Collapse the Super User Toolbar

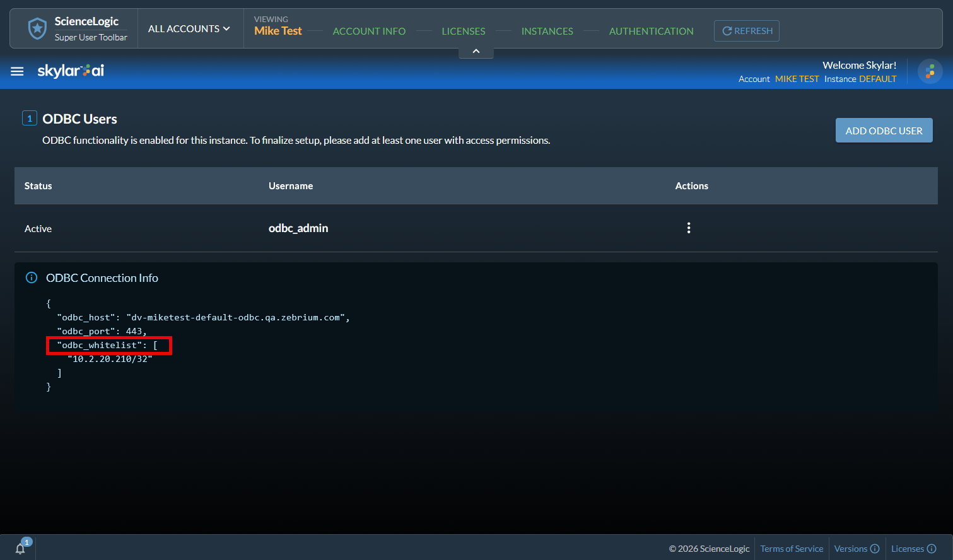tap(476, 51)
